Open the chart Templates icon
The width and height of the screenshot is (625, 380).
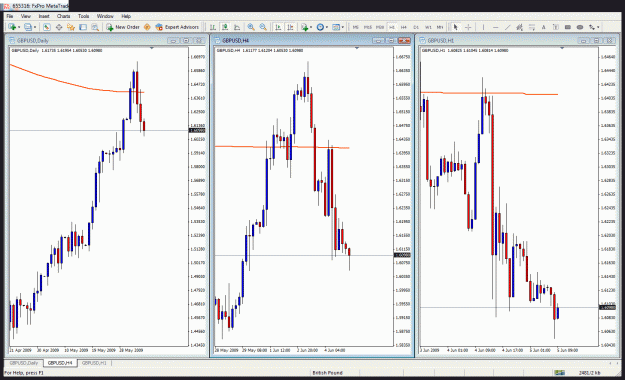[x=336, y=27]
